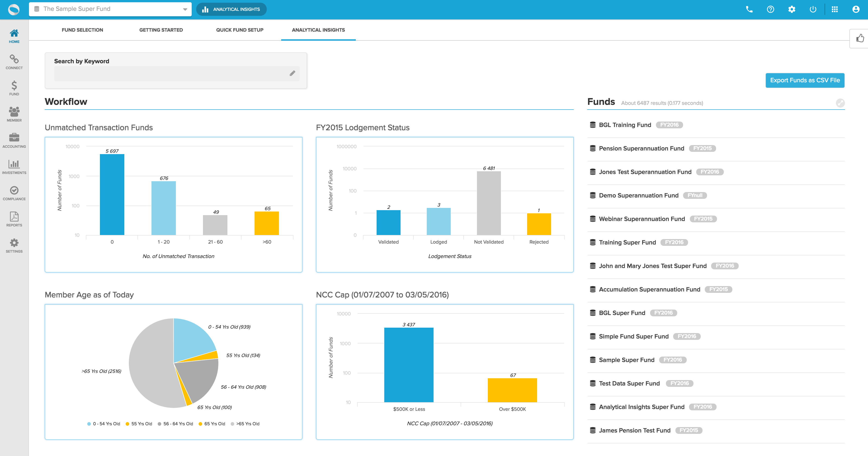
Task: Switch to Quick Fund Setup tab
Action: 240,30
